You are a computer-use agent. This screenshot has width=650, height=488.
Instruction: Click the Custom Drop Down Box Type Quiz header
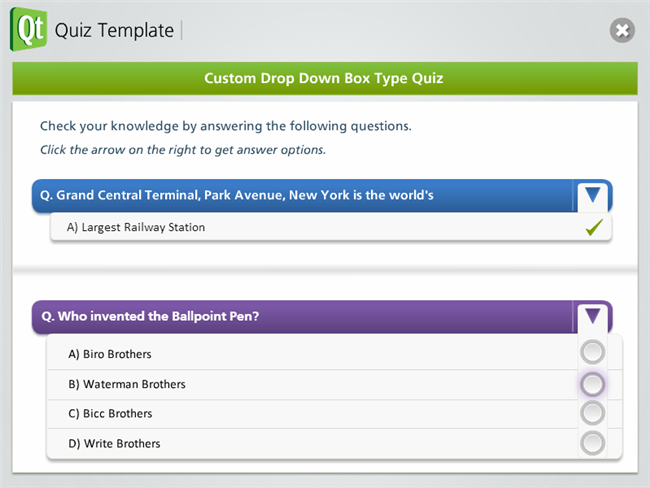point(324,78)
